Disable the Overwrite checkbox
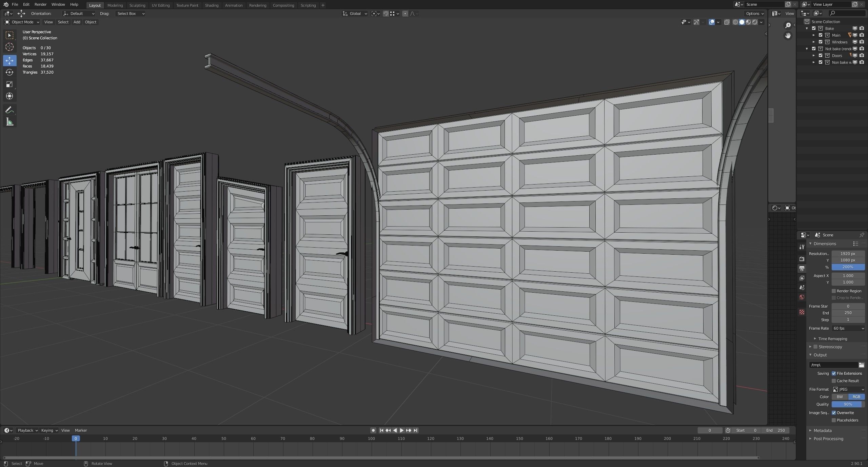The image size is (868, 467). click(x=834, y=413)
